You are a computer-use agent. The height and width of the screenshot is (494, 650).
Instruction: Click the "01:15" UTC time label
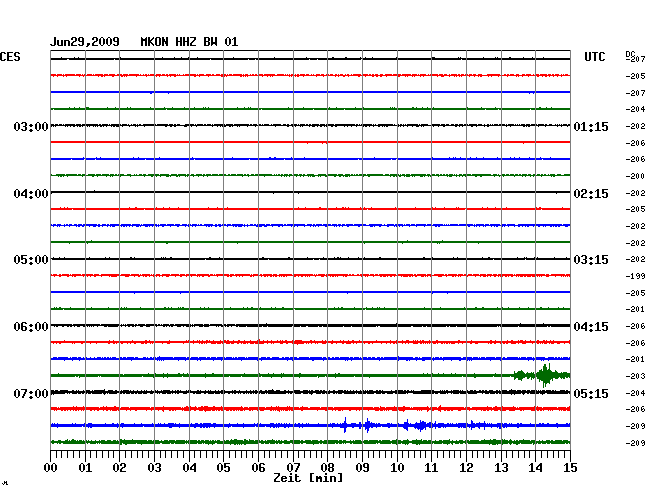coord(591,126)
